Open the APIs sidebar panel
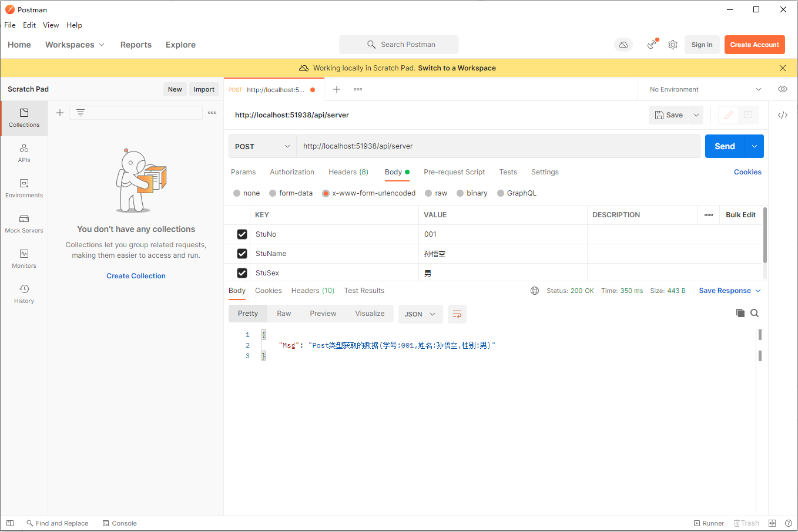Screen dimensions: 798x532 [x=24, y=153]
